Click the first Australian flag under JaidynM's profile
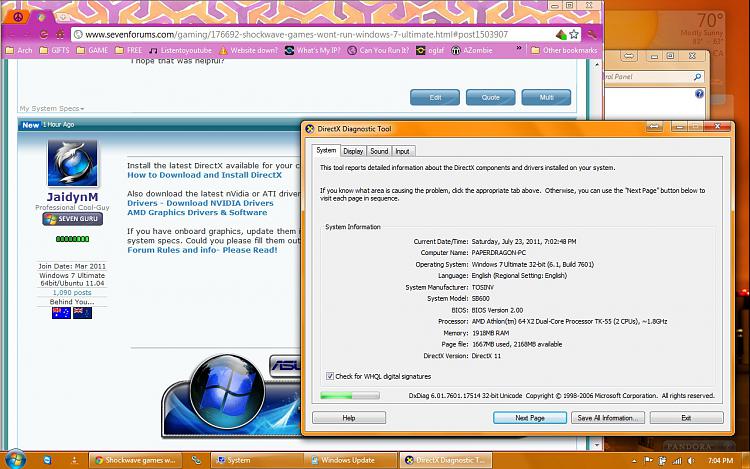The height and width of the screenshot is (469, 750). click(61, 313)
